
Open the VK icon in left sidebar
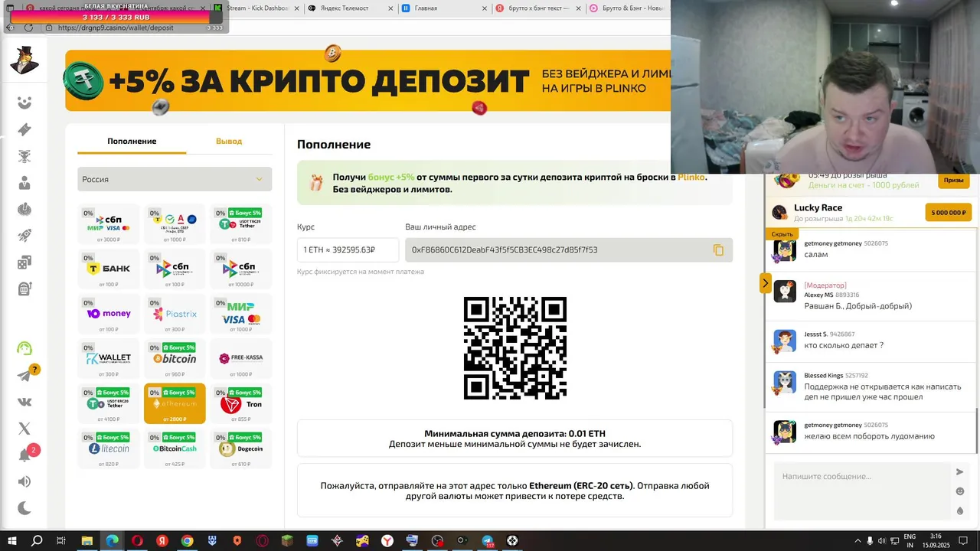coord(24,402)
